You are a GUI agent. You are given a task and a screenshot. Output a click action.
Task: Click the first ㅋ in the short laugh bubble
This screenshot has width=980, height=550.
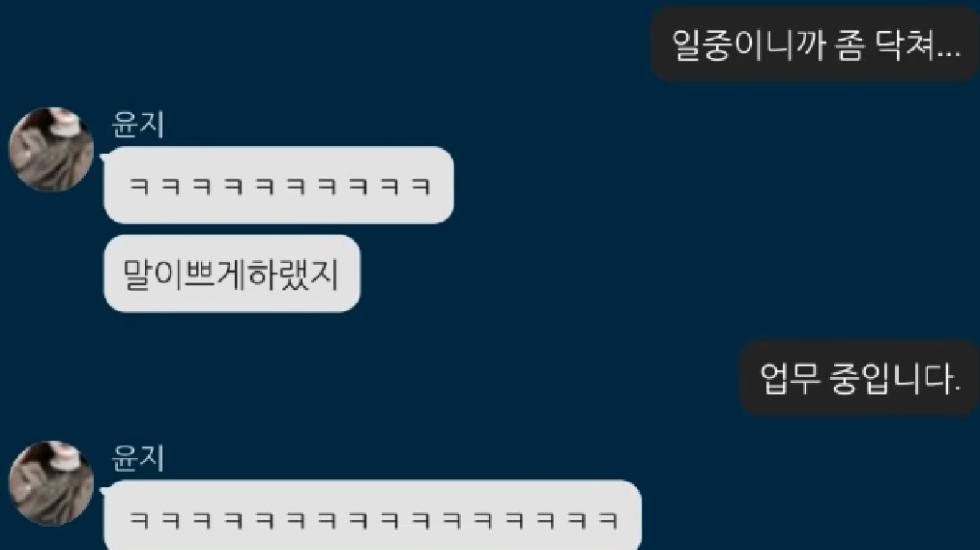(x=139, y=186)
